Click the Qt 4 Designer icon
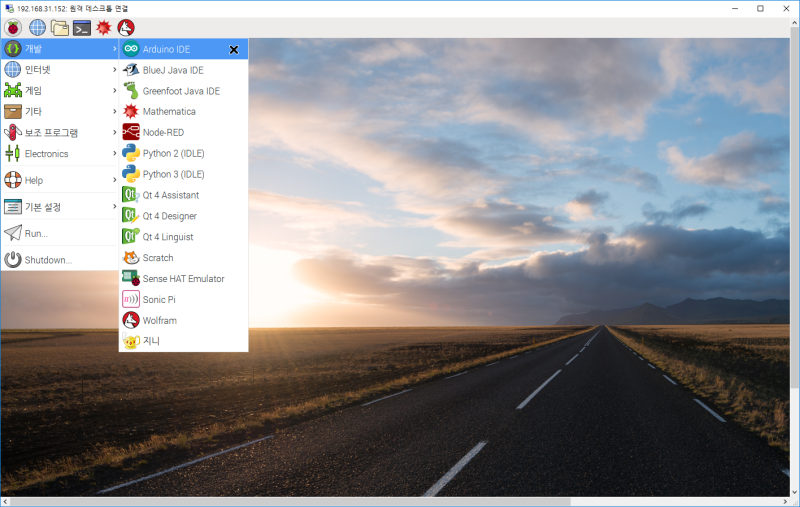Viewport: 800px width, 507px height. point(131,216)
